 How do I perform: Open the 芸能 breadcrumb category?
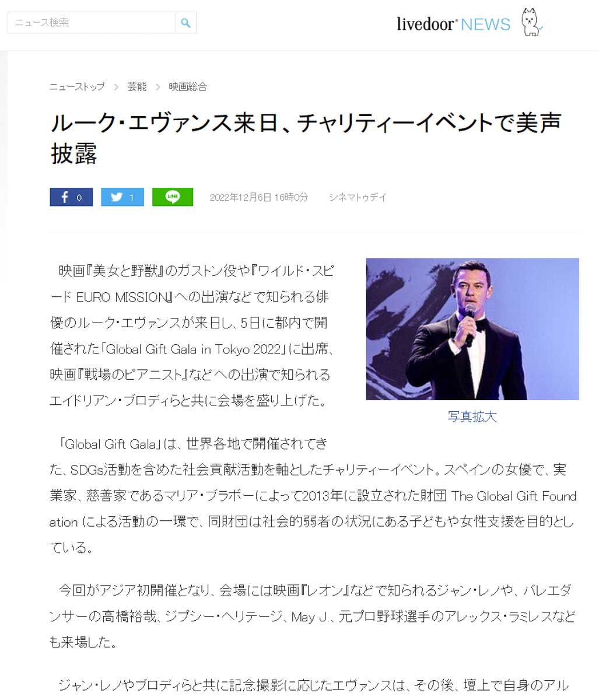137,87
